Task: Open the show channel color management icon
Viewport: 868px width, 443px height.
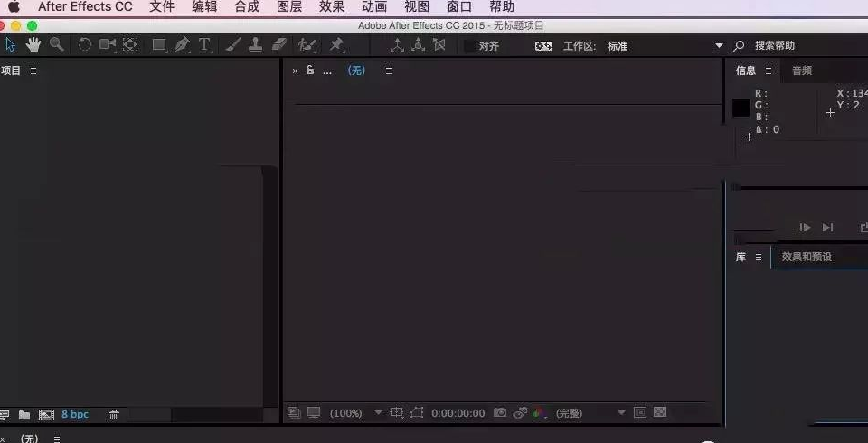Action: 540,412
